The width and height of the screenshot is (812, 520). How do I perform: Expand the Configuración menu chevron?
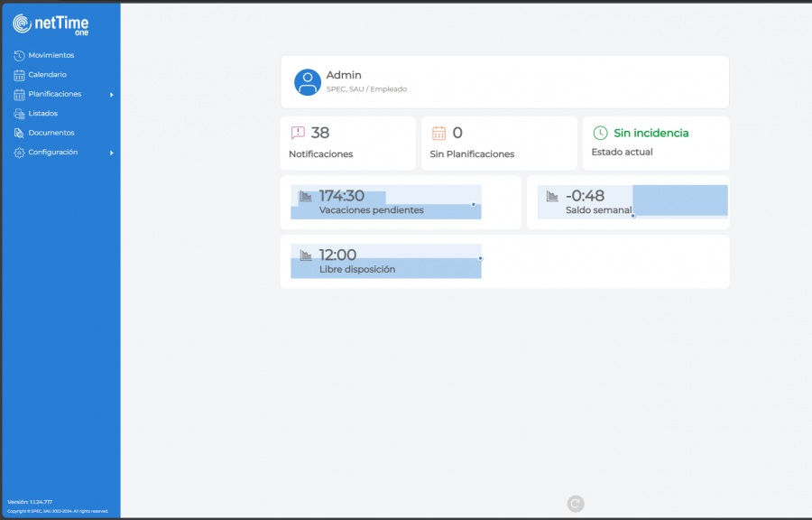click(x=112, y=153)
